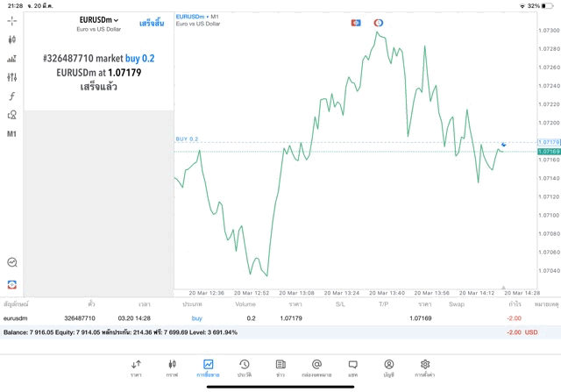
Task: Tap the blue เสร็จสิ้น done button
Action: click(x=152, y=24)
